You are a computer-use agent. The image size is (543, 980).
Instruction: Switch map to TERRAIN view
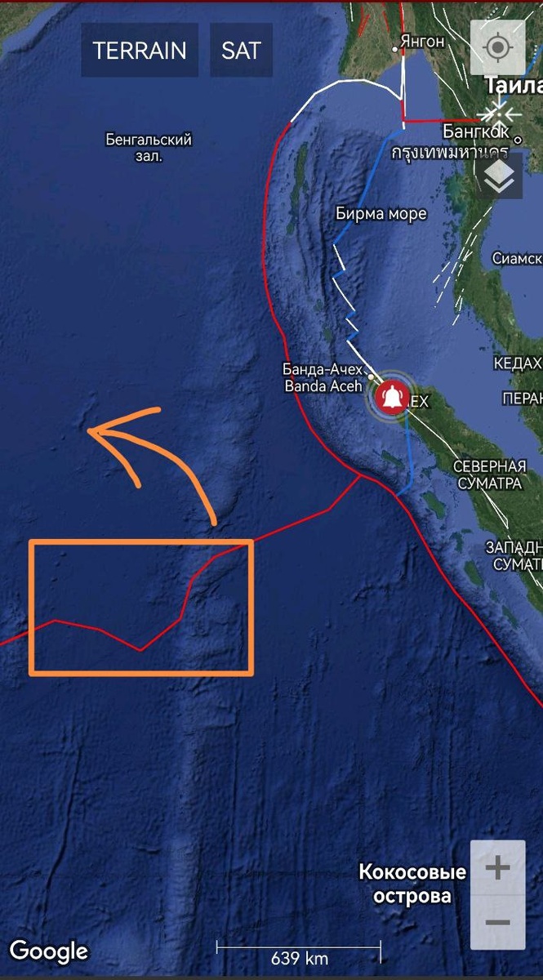pos(140,51)
